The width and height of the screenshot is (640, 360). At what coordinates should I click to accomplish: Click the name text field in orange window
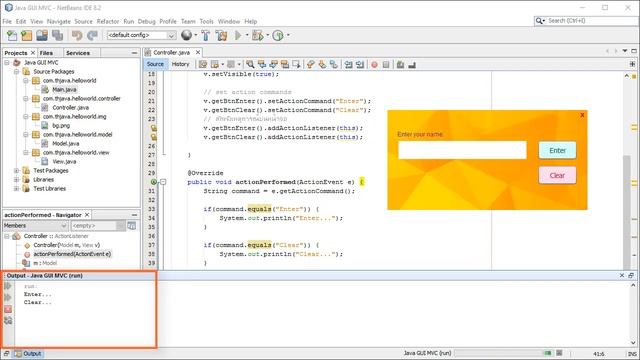click(462, 150)
